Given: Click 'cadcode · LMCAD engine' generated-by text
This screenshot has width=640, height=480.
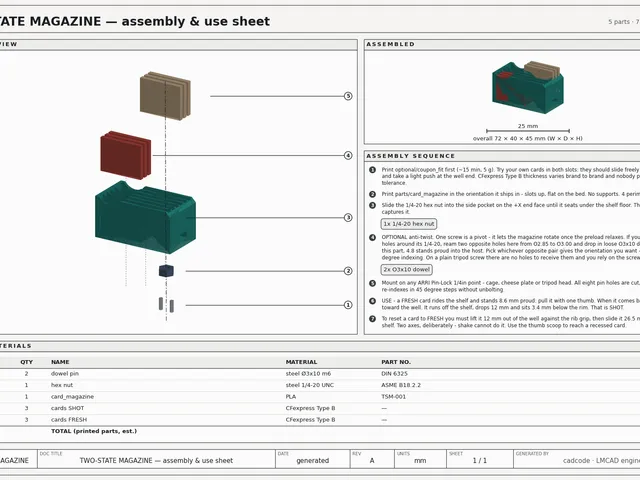Looking at the screenshot, I should (x=601, y=460).
